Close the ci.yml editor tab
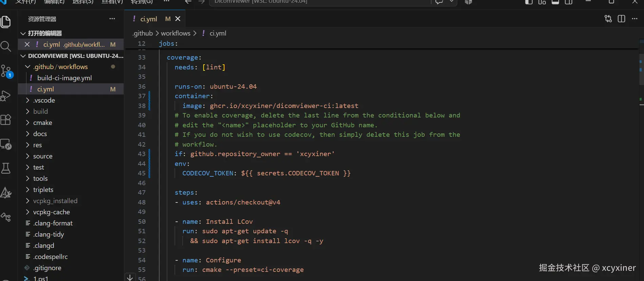 [178, 19]
